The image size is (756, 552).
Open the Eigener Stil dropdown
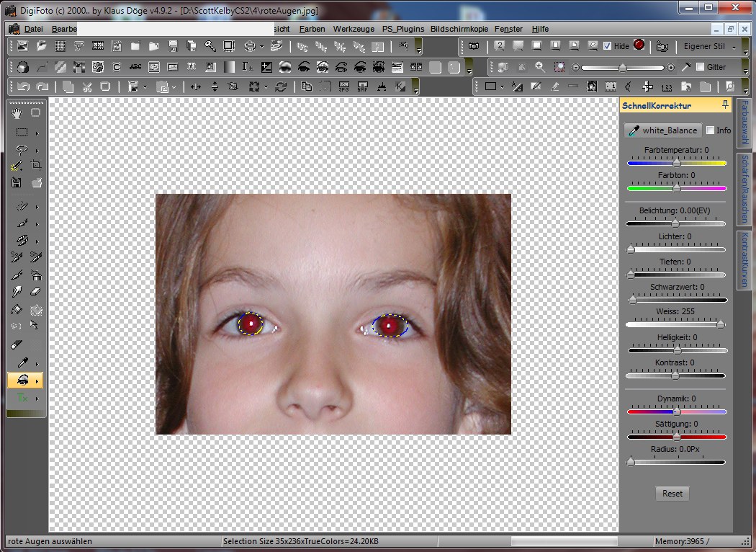click(734, 46)
